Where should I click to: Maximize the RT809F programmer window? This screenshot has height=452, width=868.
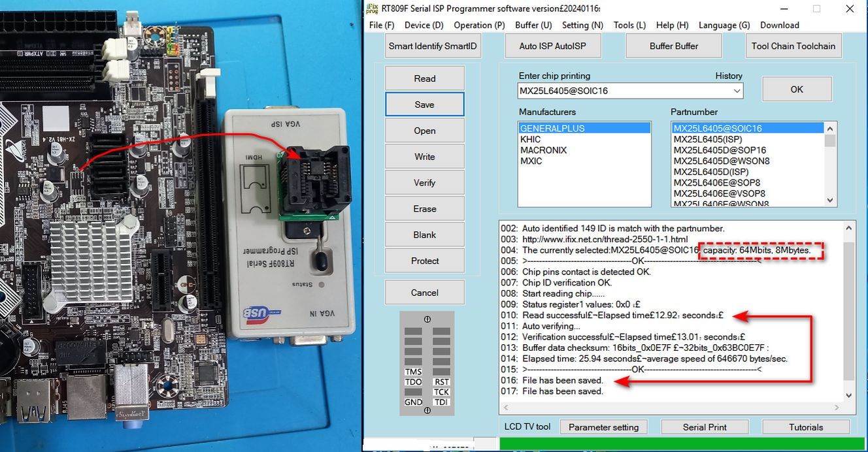click(x=816, y=8)
